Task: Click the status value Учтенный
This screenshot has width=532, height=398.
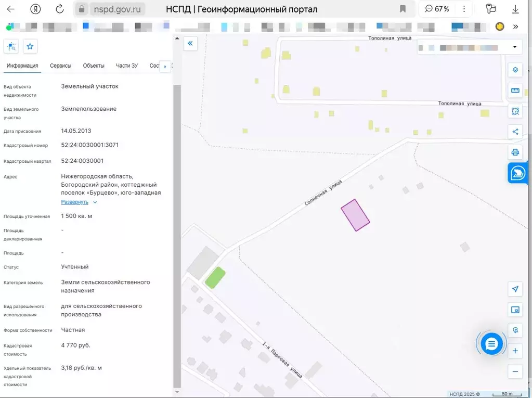Action: coord(75,267)
